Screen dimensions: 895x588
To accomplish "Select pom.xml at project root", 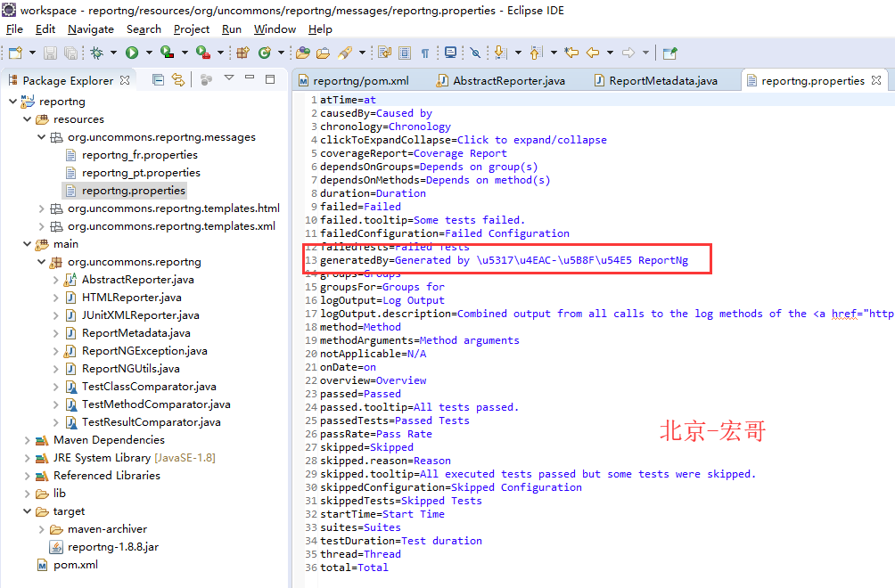I will (x=76, y=565).
